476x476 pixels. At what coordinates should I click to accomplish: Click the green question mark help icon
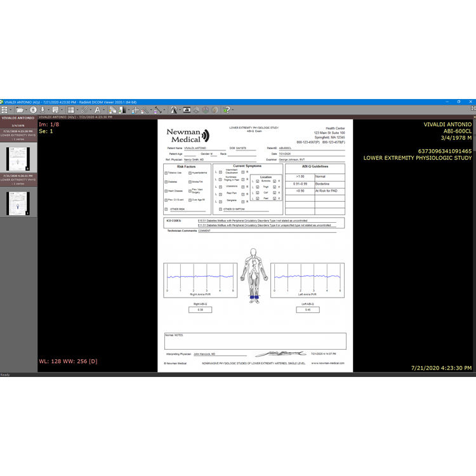(x=226, y=110)
